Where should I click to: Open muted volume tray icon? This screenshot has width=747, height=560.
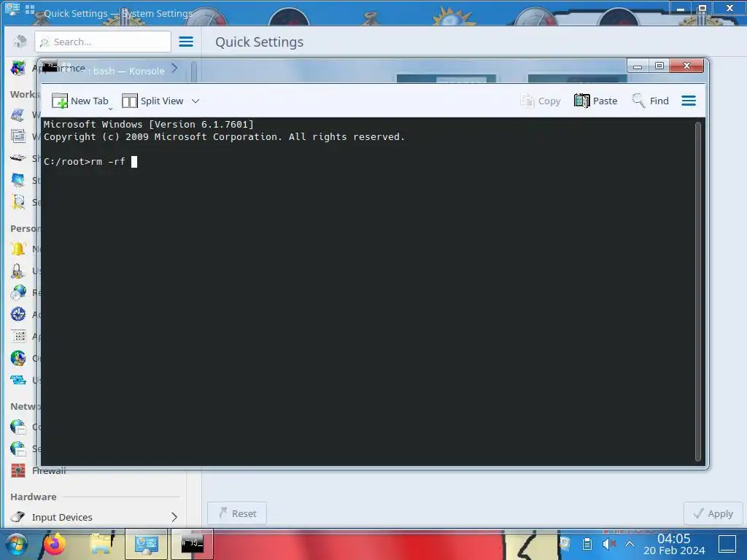(609, 543)
